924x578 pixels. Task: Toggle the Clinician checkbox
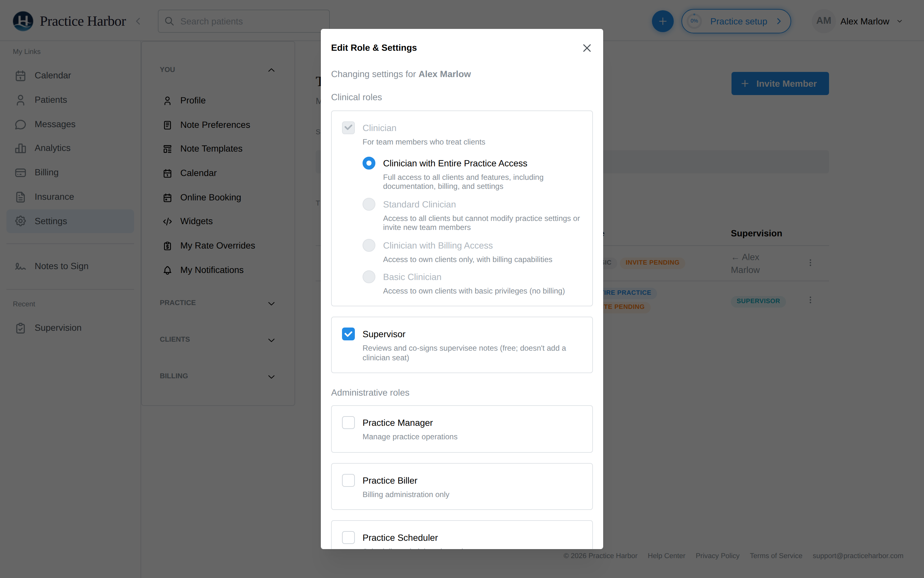tap(348, 128)
